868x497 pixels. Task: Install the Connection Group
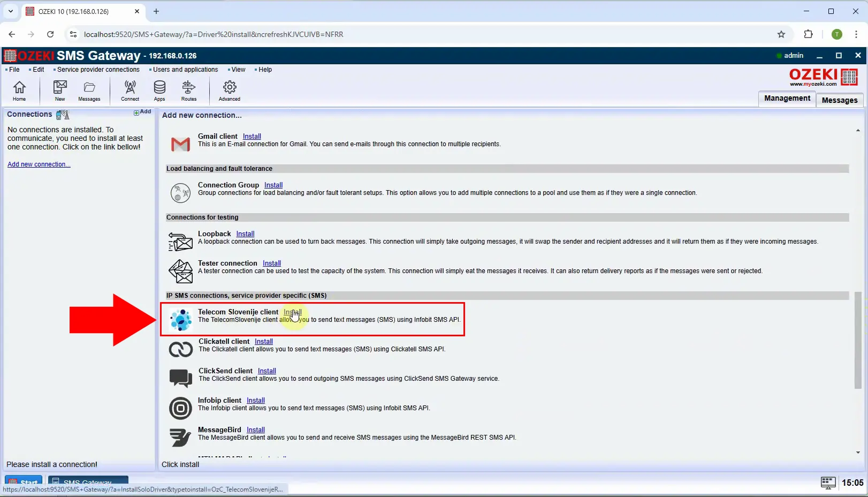coord(273,185)
